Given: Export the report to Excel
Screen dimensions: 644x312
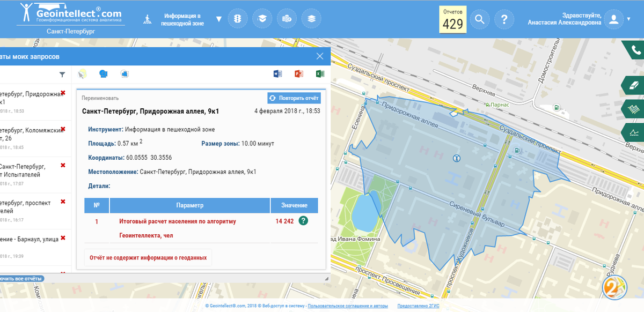Looking at the screenshot, I should tap(320, 73).
